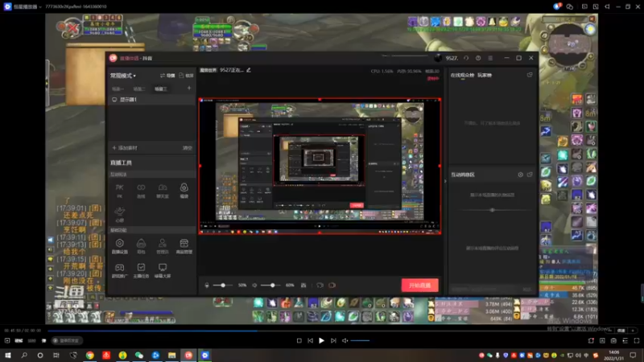This screenshot has height=362, width=644.
Task: Switch to the 在线观众榜 audience ranking tab
Action: pyautogui.click(x=462, y=75)
